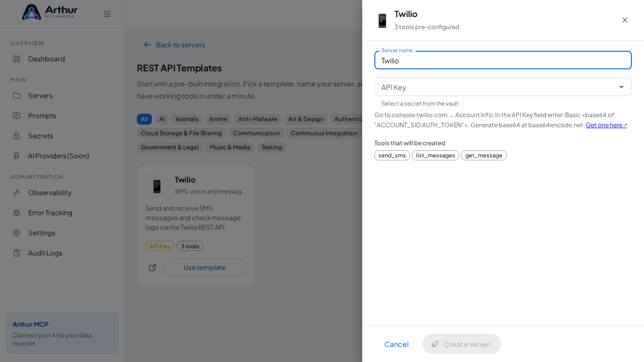Click the Secrets lock icon
The width and height of the screenshot is (644, 362).
click(17, 136)
